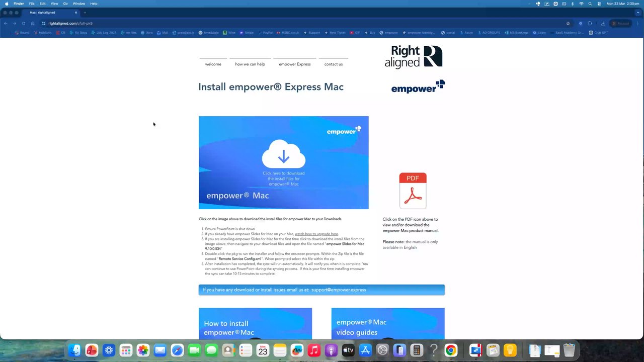Navigate to empower Express page

click(x=295, y=64)
